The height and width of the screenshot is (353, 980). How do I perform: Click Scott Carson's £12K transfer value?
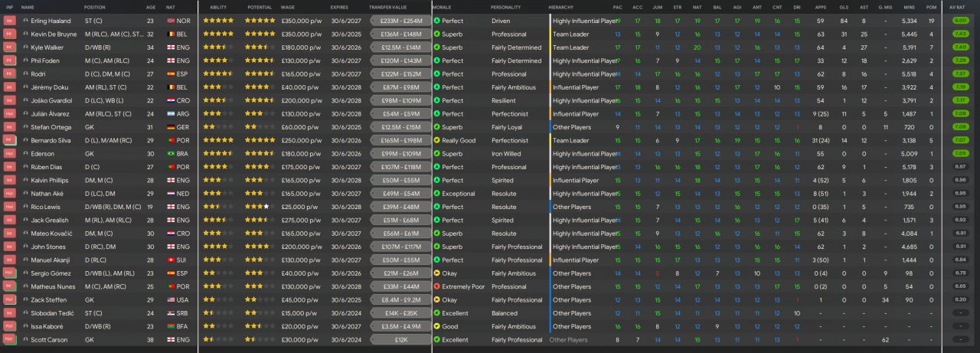tap(400, 341)
